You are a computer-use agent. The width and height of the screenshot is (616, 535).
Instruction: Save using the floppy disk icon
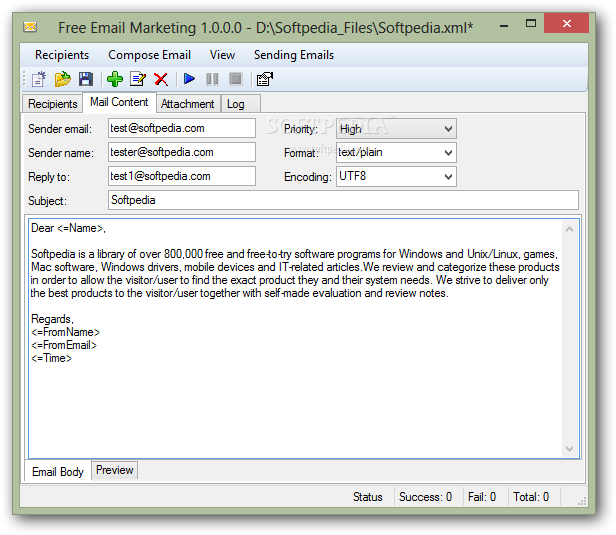point(86,79)
